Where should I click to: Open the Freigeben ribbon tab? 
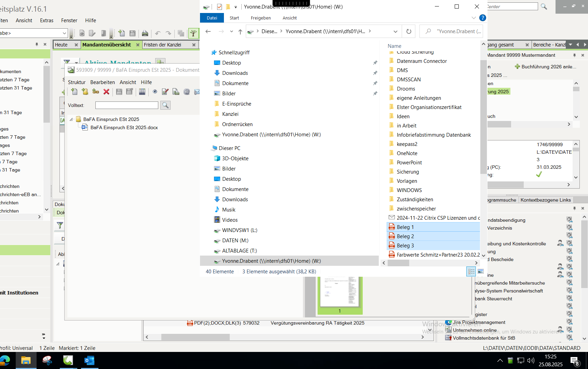(260, 18)
